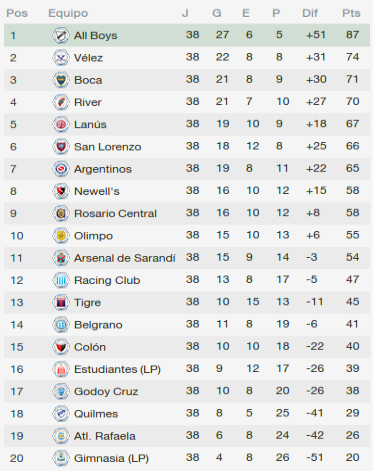Select the Newell's table row name
Screen dimensions: 373x471
pos(97,191)
